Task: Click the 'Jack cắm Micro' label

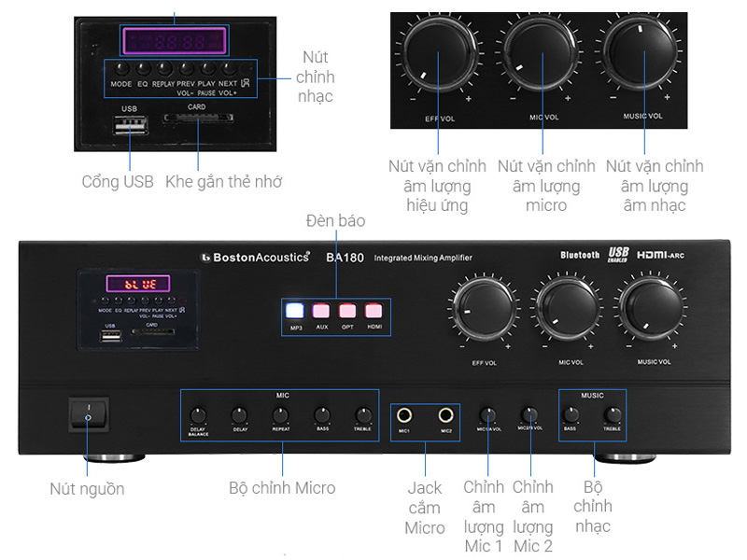Action: click(x=425, y=508)
